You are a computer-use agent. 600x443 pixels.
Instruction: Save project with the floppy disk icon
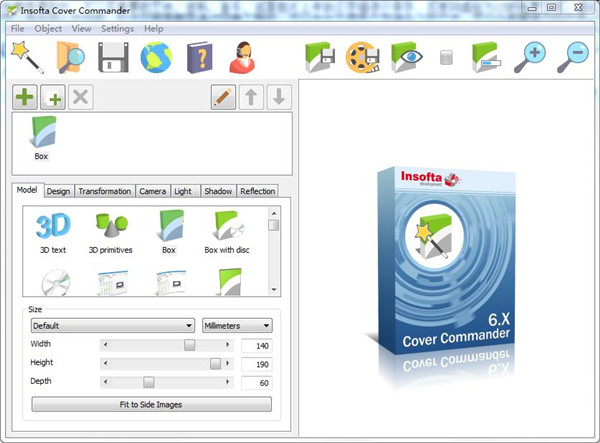(114, 58)
